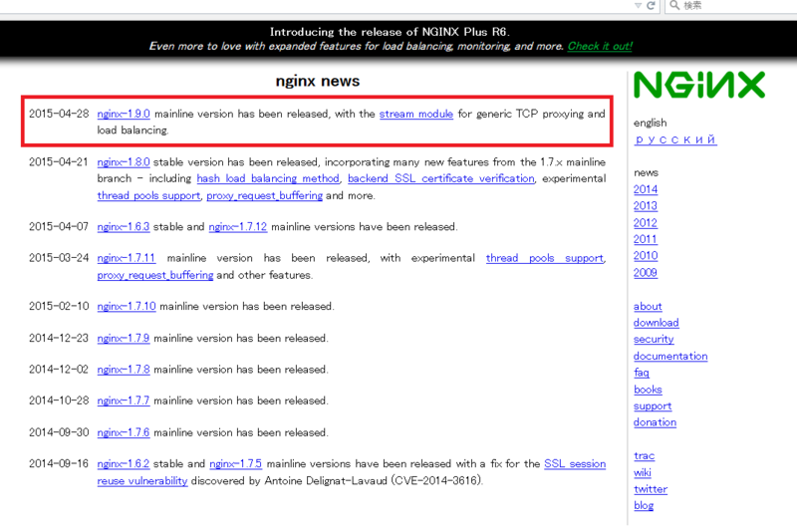
Task: Open the nginx-1.7.9 link
Action: [124, 339]
